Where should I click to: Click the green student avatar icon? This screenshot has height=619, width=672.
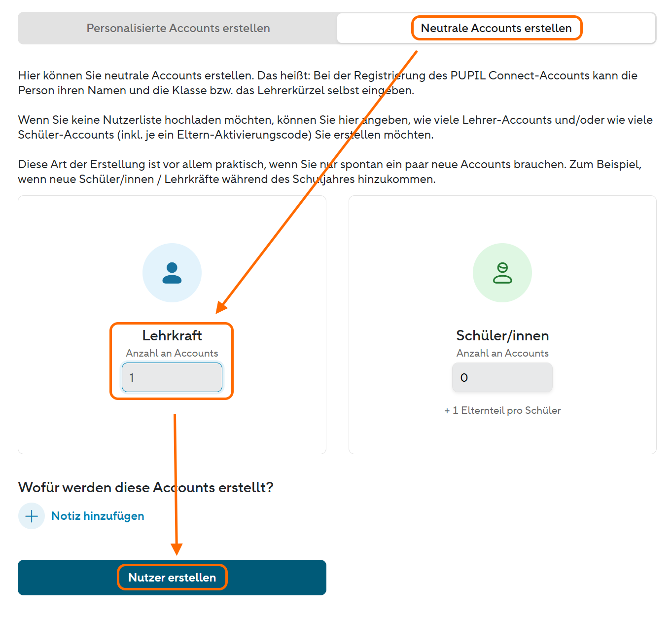pos(502,273)
